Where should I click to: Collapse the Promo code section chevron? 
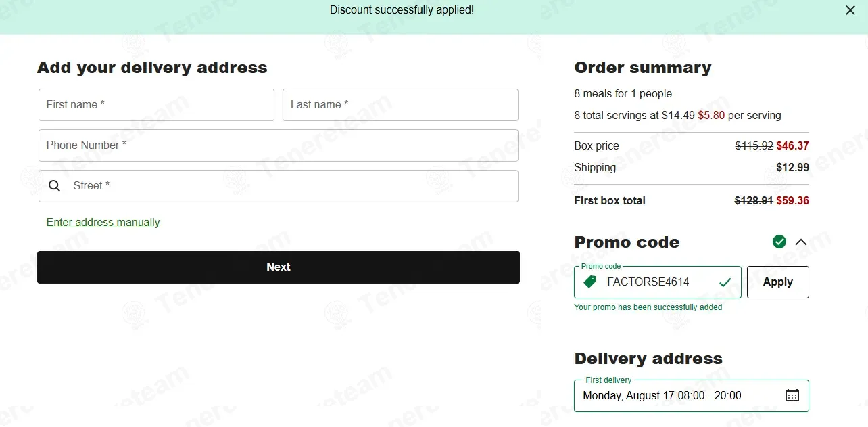(x=801, y=242)
